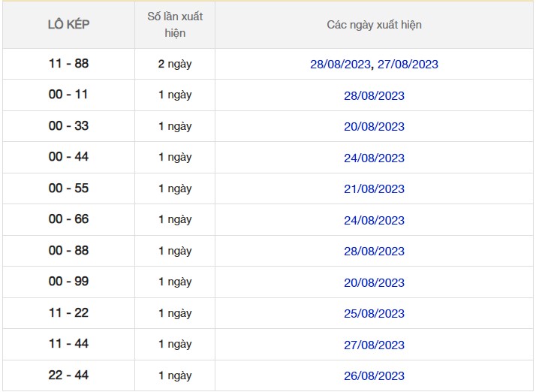Select the 11 - 88 pair cell
This screenshot has height=392, width=536.
68,64
